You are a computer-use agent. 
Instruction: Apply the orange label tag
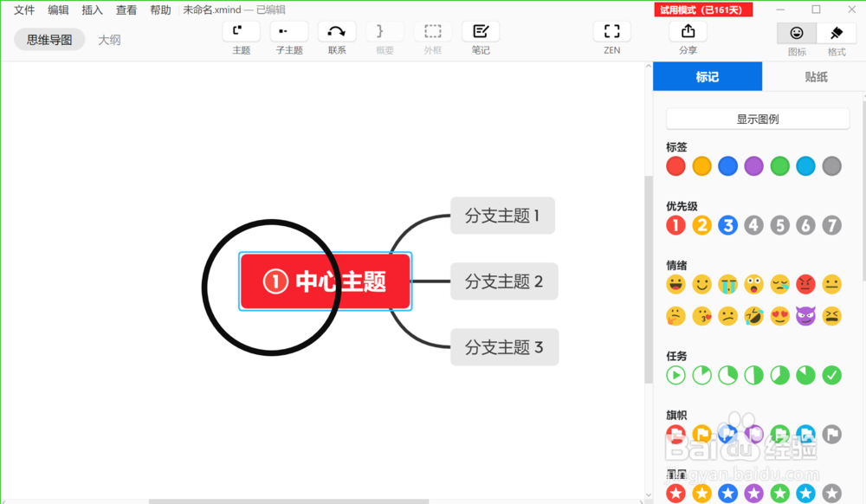[x=702, y=166]
